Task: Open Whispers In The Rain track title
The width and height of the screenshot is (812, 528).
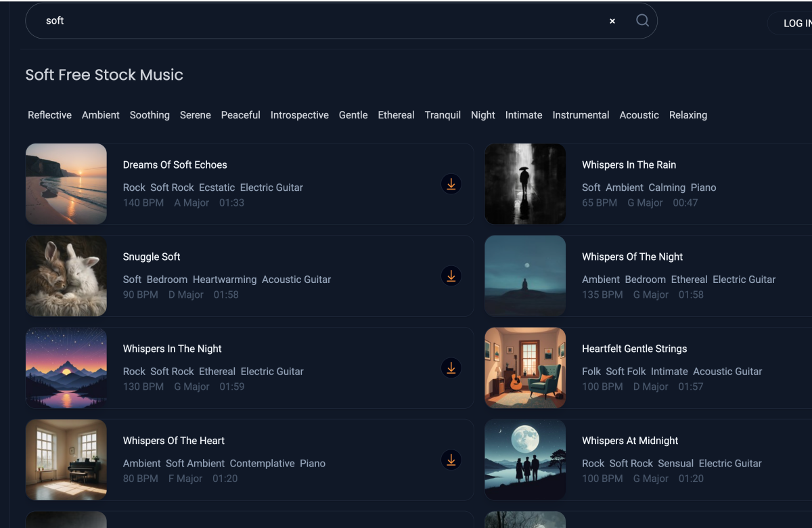Action: (x=629, y=164)
